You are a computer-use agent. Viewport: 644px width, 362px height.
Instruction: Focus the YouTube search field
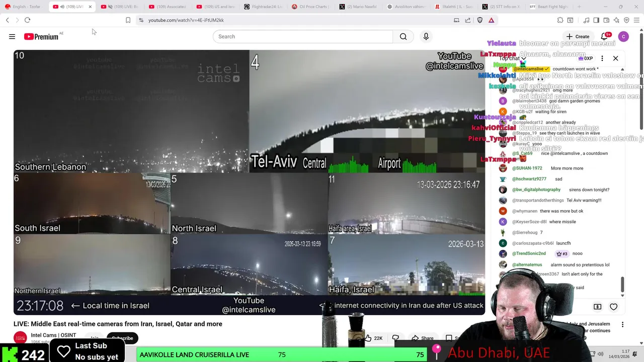pos(303,36)
